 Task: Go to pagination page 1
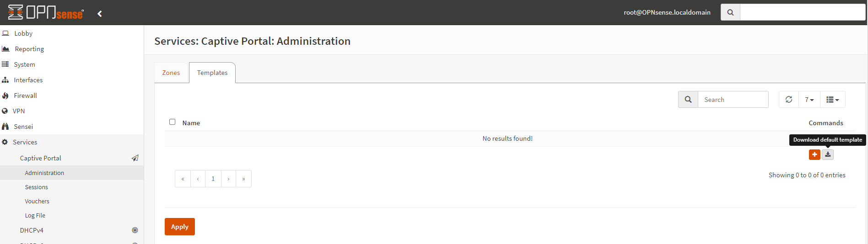click(x=213, y=179)
